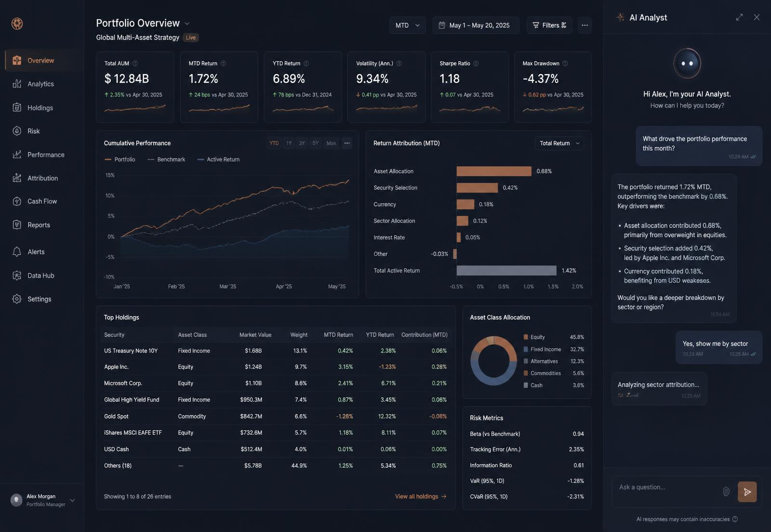The image size is (771, 532).
Task: Go to the Analytics menu item
Action: click(41, 84)
